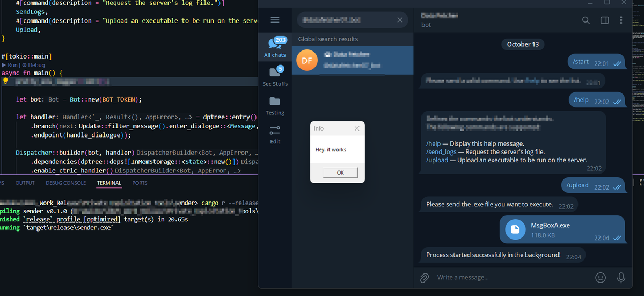Viewport: 644px width, 296px height.
Task: Switch to the PORTS tab
Action: click(140, 183)
